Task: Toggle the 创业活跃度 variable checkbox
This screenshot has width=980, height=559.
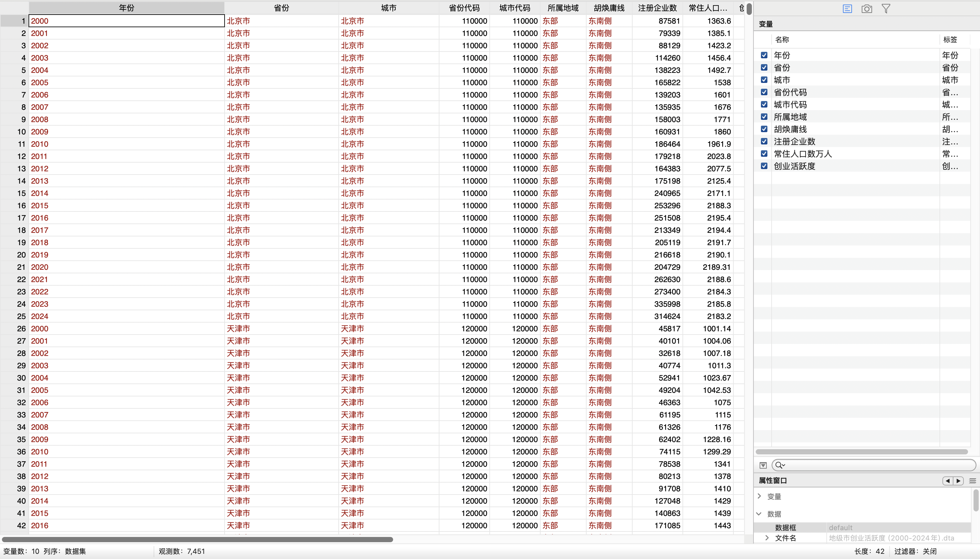Action: 764,166
